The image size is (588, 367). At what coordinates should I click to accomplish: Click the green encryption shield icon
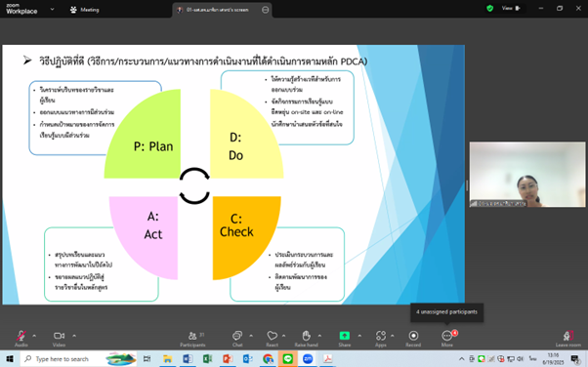[489, 8]
